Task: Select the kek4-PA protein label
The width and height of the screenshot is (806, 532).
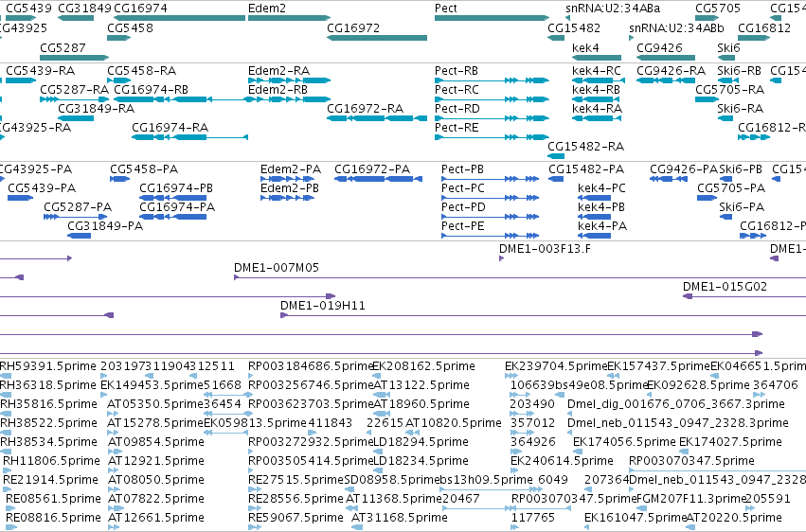Action: [602, 226]
